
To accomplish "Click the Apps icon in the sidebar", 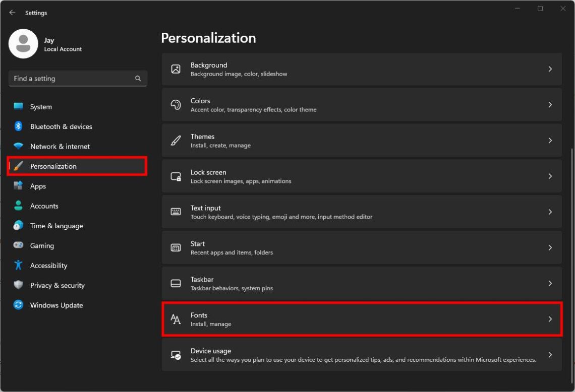I will tap(18, 186).
